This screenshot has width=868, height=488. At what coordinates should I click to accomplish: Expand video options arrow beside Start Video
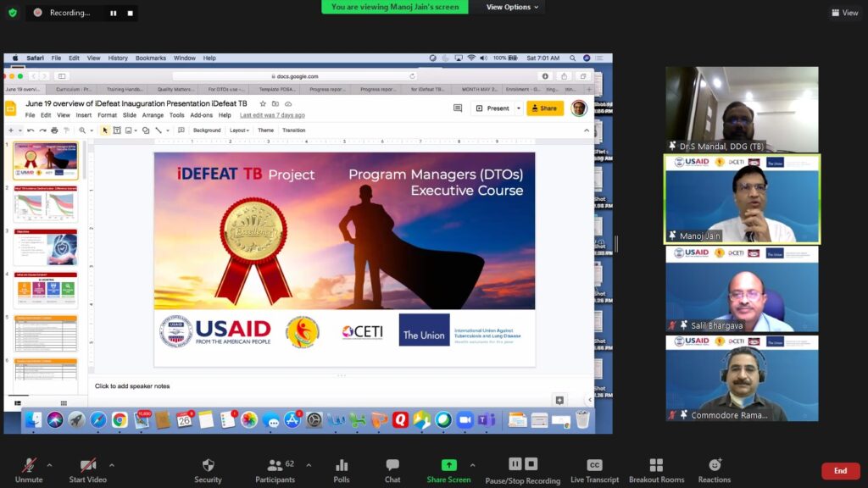tap(111, 465)
